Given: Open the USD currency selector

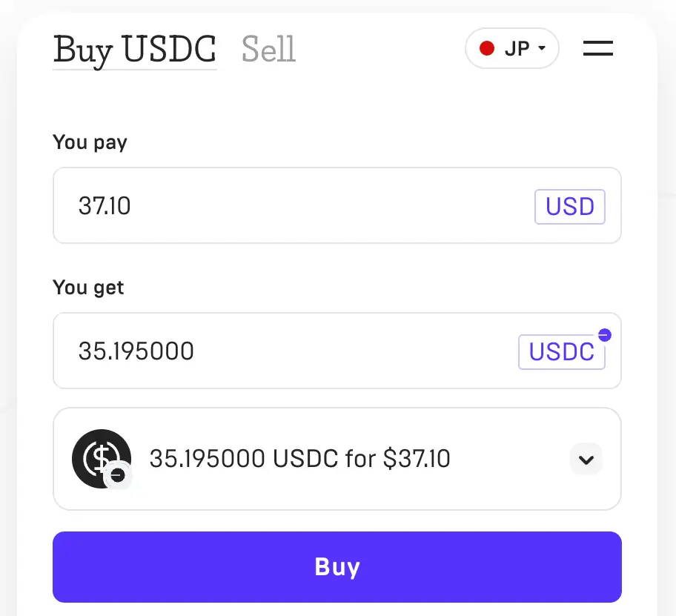Looking at the screenshot, I should [569, 207].
